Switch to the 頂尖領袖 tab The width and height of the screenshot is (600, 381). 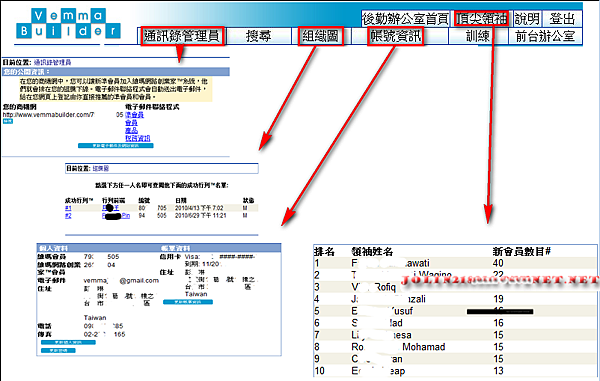pyautogui.click(x=482, y=18)
